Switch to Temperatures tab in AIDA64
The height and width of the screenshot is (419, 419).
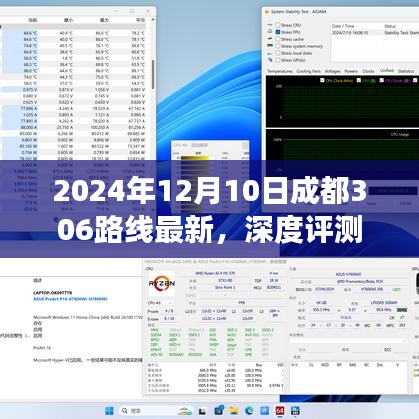point(280,71)
